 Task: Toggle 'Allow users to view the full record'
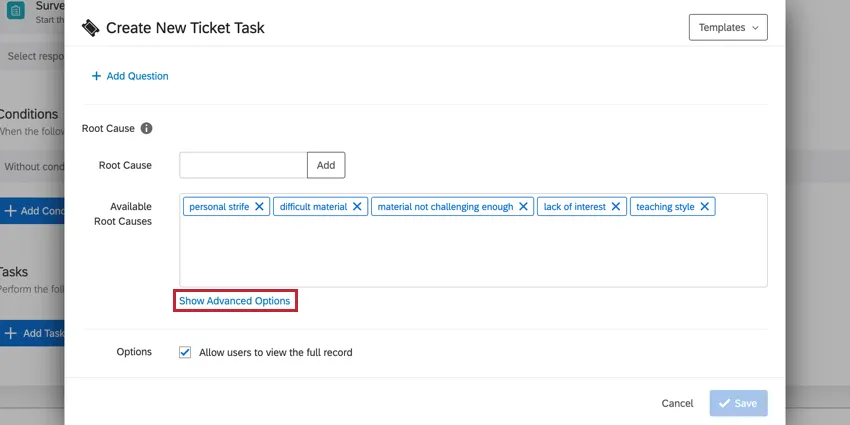[x=185, y=352]
